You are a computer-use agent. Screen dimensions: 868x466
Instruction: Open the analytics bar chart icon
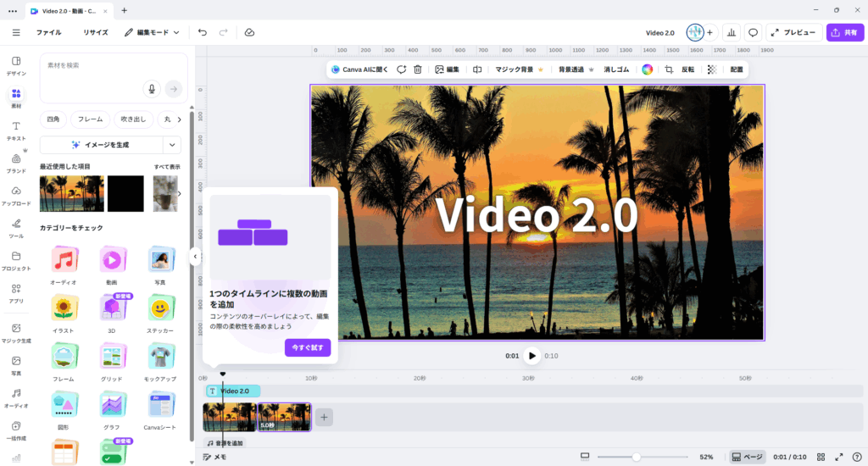[731, 32]
